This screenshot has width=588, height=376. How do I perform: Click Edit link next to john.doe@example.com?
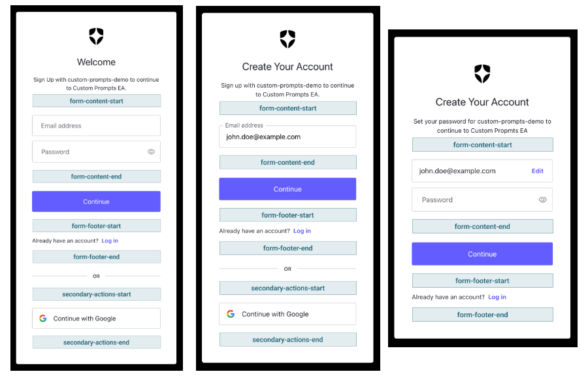coord(538,171)
